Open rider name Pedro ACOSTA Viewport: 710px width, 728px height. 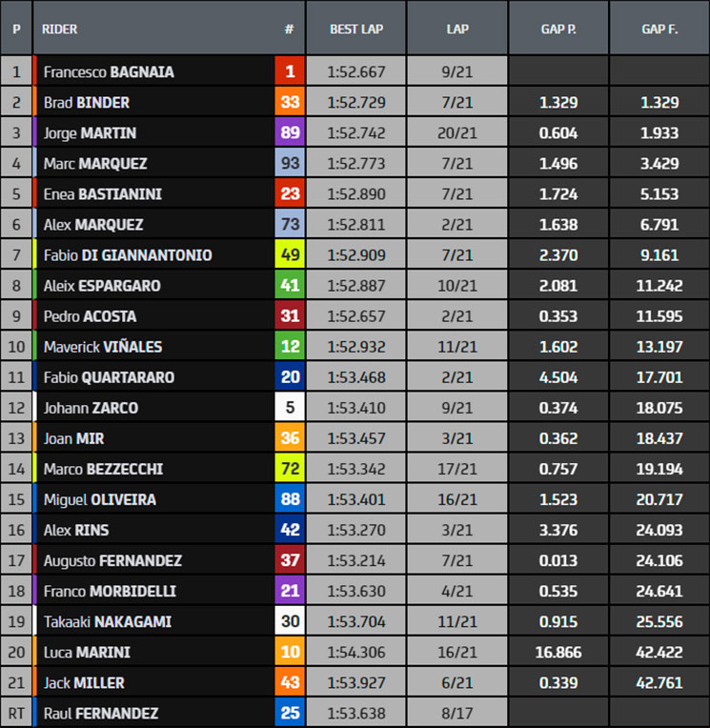click(x=91, y=316)
